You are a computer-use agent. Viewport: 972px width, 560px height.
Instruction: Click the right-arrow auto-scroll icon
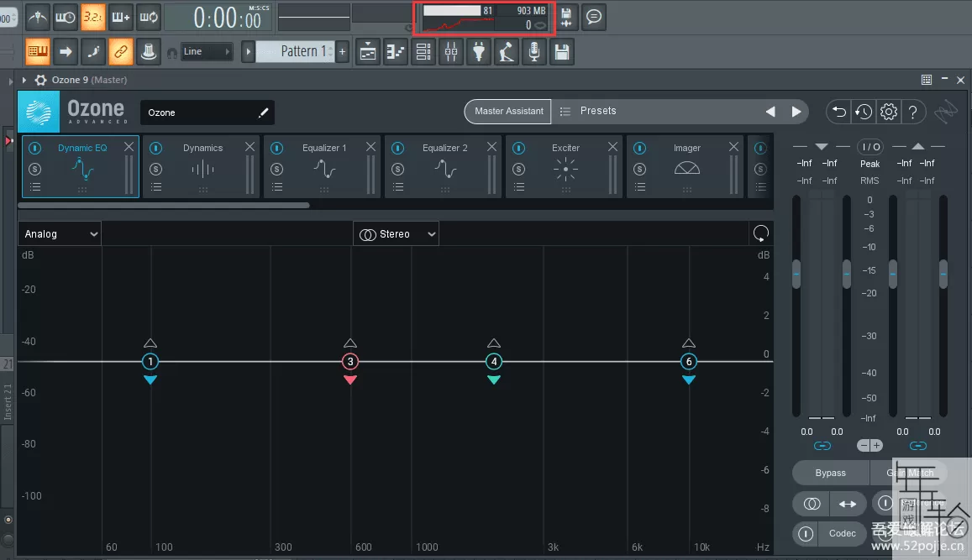[65, 51]
